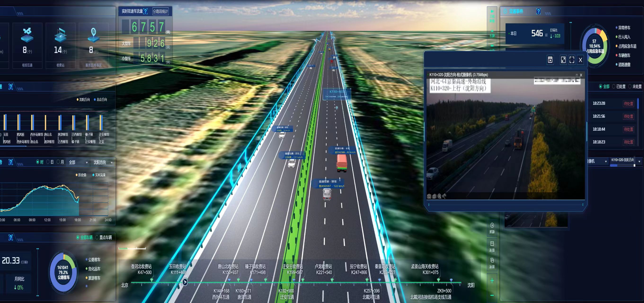Click the 巡游 cruise play icon
The image size is (644, 303).
(x=492, y=226)
